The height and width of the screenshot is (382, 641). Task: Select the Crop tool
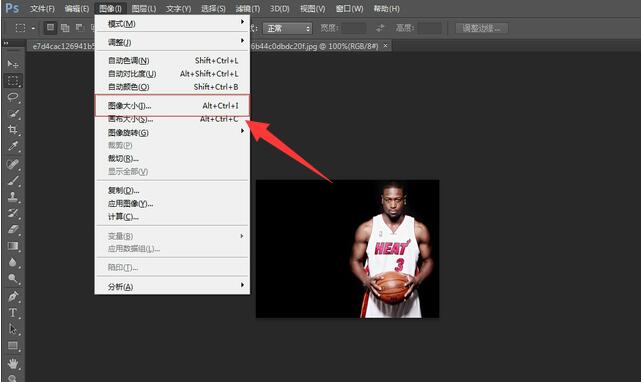click(13, 130)
